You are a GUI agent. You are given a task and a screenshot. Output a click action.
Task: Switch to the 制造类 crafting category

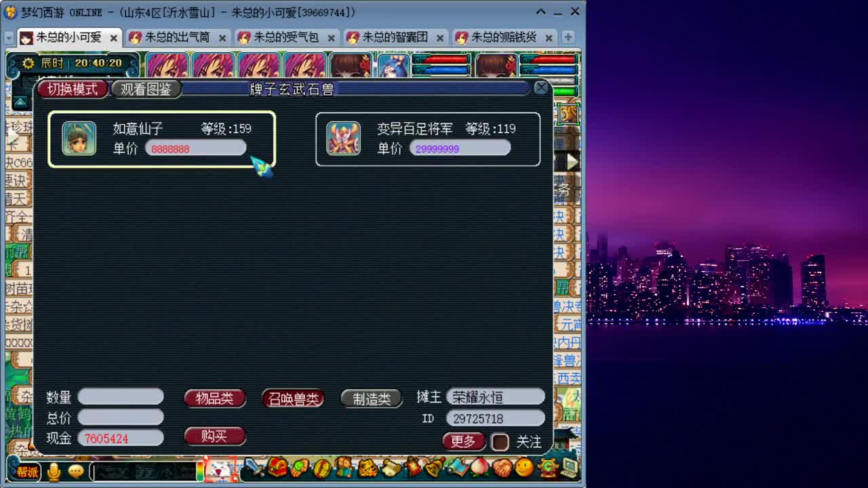[372, 399]
